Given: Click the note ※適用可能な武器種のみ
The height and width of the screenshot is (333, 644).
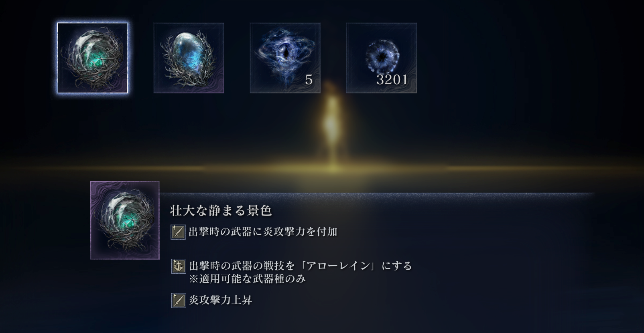Looking at the screenshot, I should [x=247, y=279].
